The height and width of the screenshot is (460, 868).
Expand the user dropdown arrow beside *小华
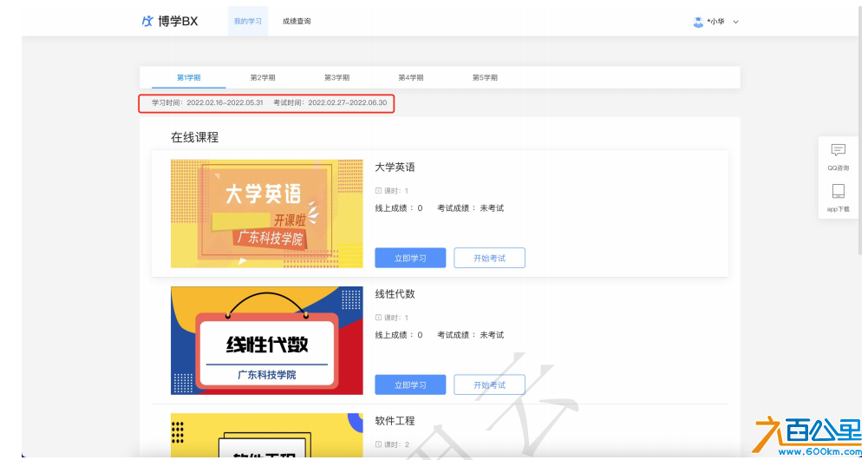click(735, 23)
